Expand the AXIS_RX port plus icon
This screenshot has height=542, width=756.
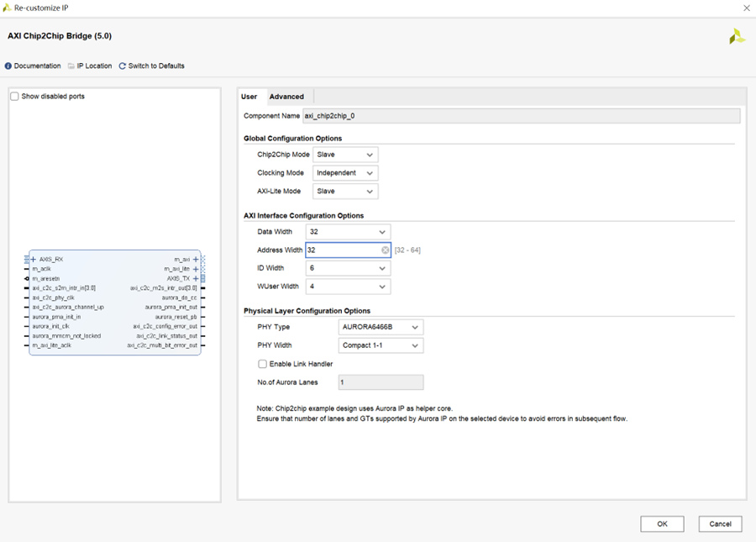coord(34,260)
